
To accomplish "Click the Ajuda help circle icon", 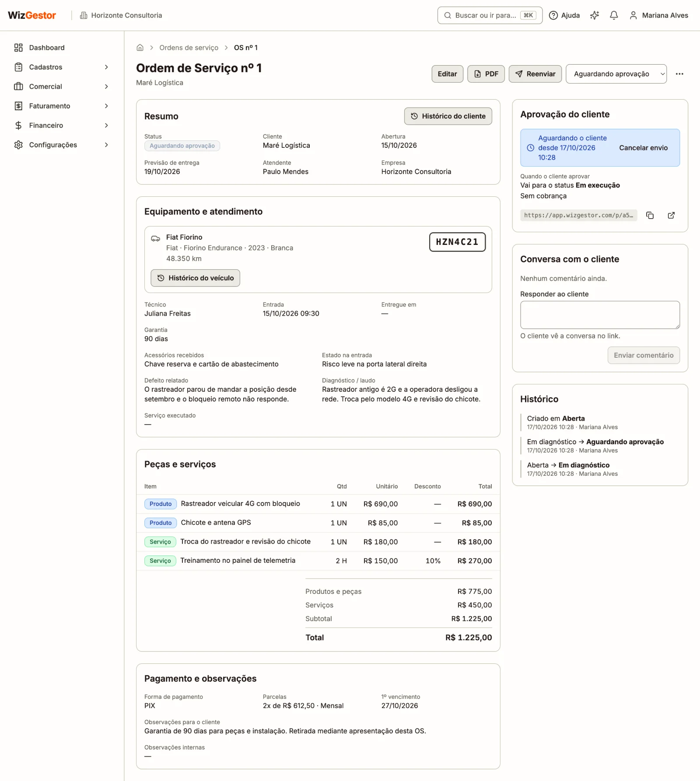I will click(553, 15).
